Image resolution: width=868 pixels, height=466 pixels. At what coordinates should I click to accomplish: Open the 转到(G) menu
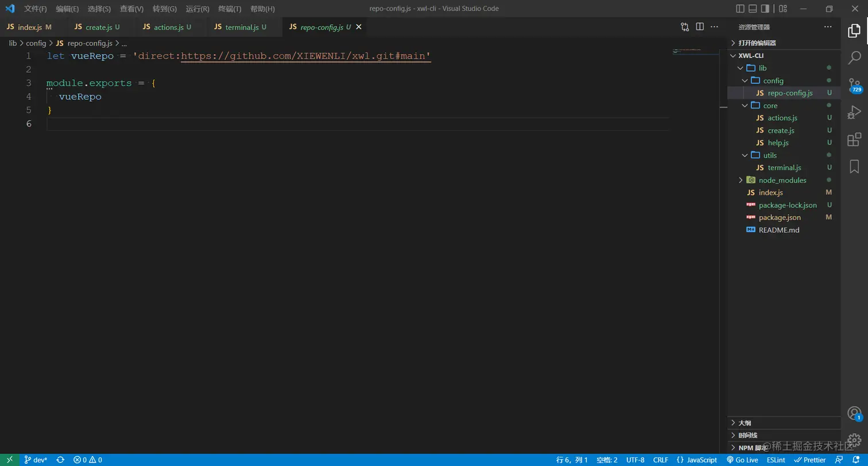165,9
